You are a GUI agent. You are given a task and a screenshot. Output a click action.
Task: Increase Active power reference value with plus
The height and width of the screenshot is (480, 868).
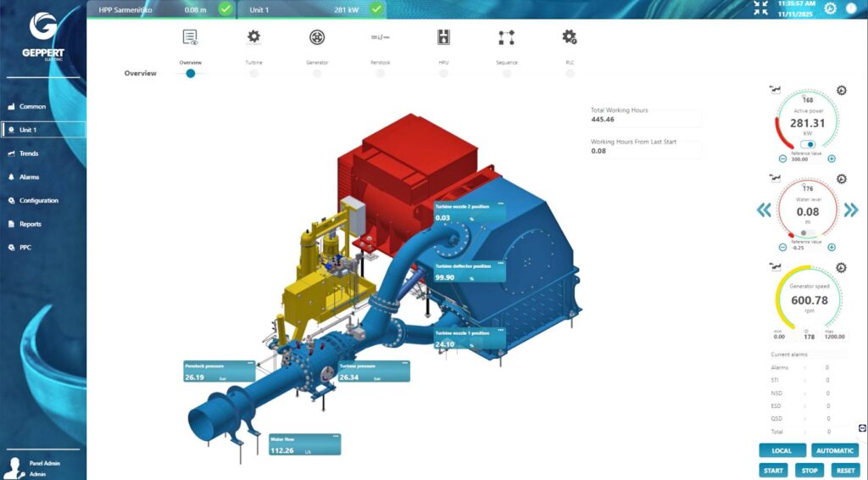pyautogui.click(x=832, y=159)
